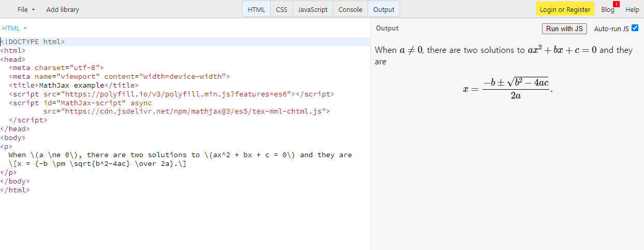Click the 'Auto-run JS' label text
644x250 pixels.
pos(611,29)
